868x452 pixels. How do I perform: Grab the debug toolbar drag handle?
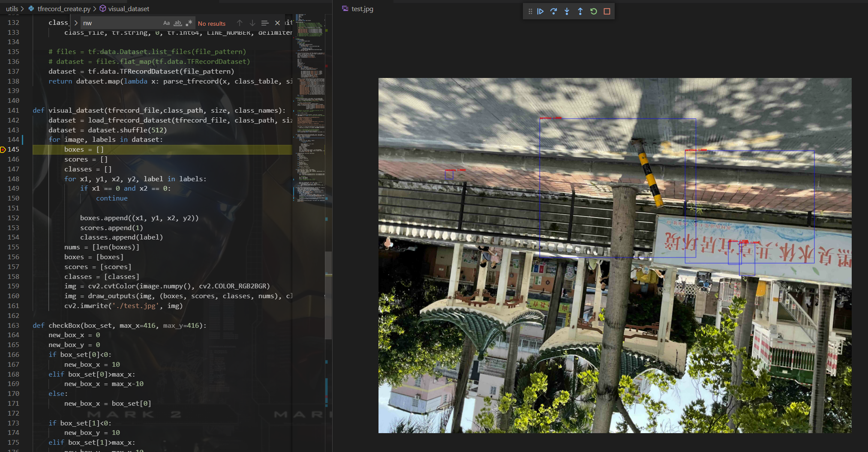pos(530,12)
